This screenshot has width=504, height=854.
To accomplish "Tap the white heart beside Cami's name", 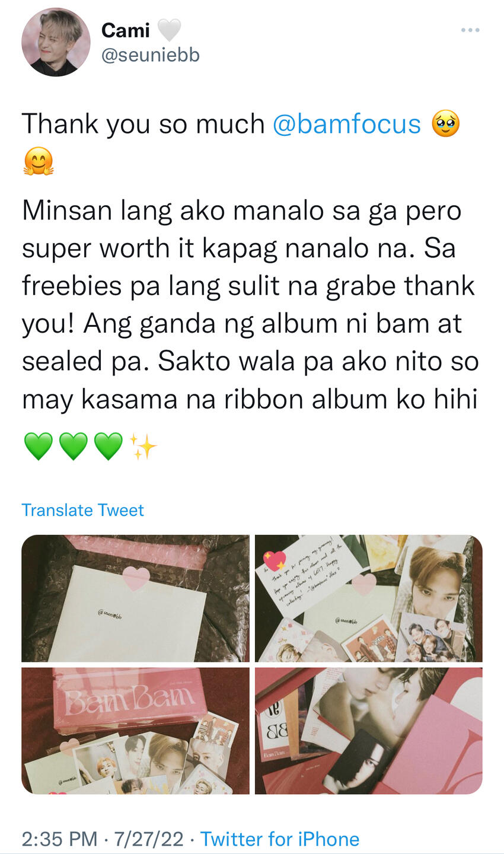I will pos(169,30).
